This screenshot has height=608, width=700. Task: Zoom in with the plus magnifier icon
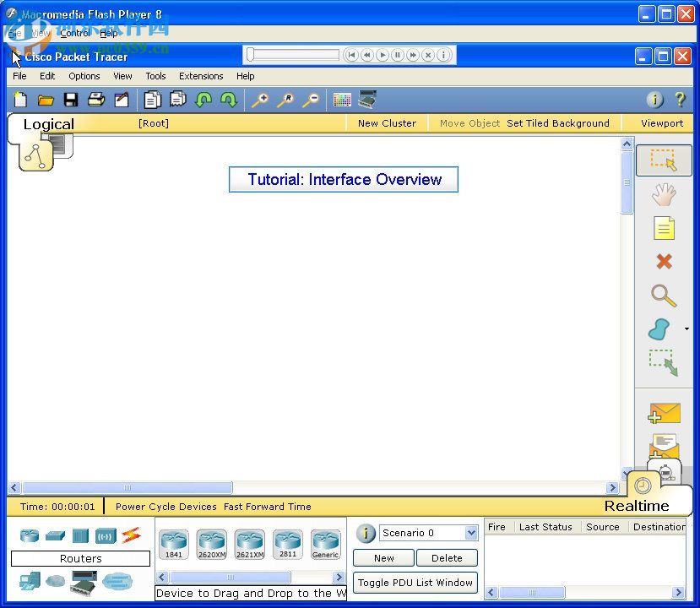point(260,100)
